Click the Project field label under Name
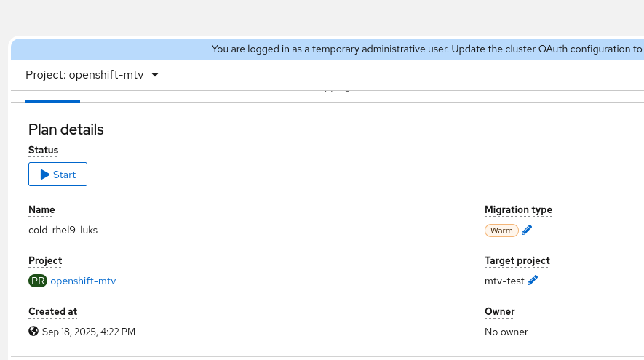This screenshot has width=644, height=360. 45,261
